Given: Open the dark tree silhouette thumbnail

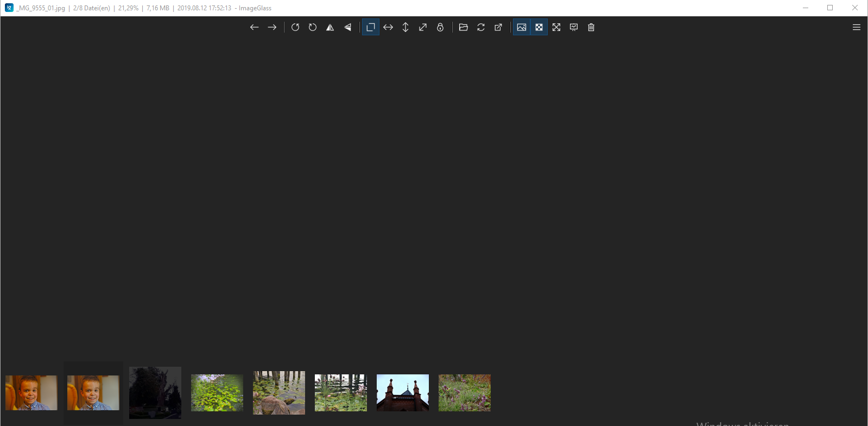Looking at the screenshot, I should point(155,393).
